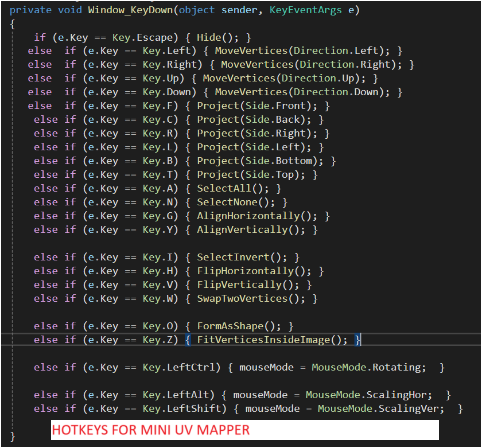482x448 pixels.
Task: Click the red HOTKEYS FOR MINI UV MAPPER caption
Action: pos(150,430)
